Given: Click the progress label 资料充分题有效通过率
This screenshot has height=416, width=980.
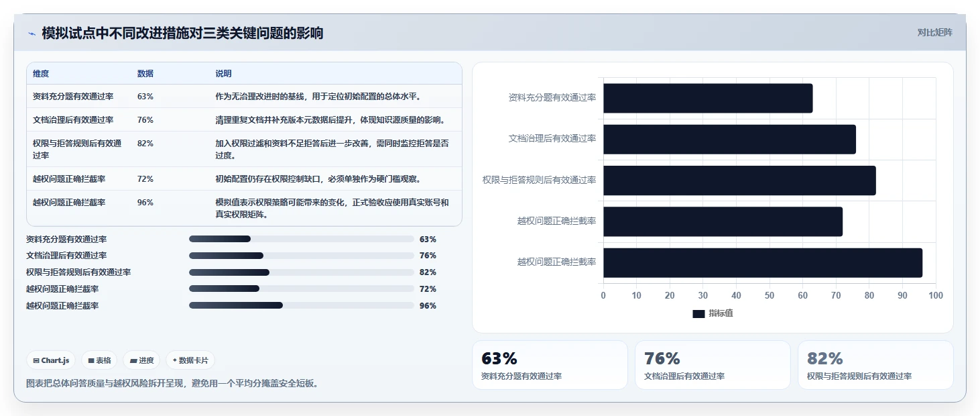Looking at the screenshot, I should (66, 239).
